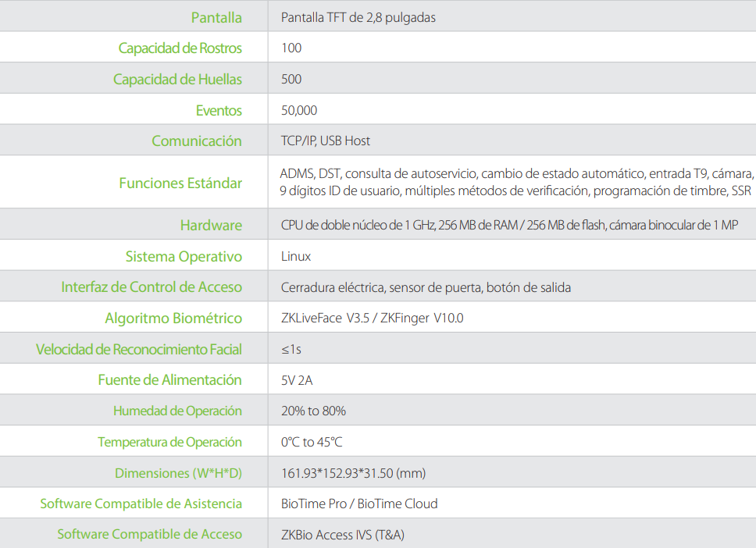This screenshot has height=548, width=756.
Task: Select the Eventos value 50,000
Action: [x=299, y=110]
